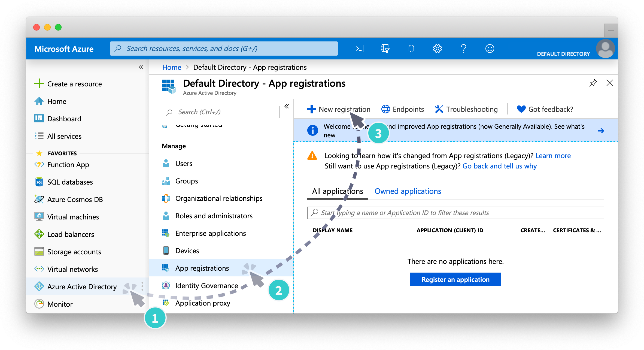Click the Monitor gauge icon
Screen dimensions: 644x350
[39, 304]
